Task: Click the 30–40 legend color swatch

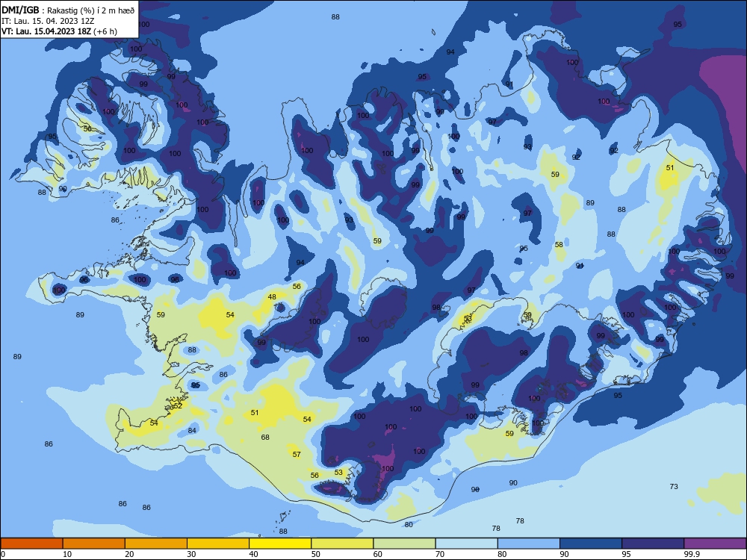Action: pos(218,544)
